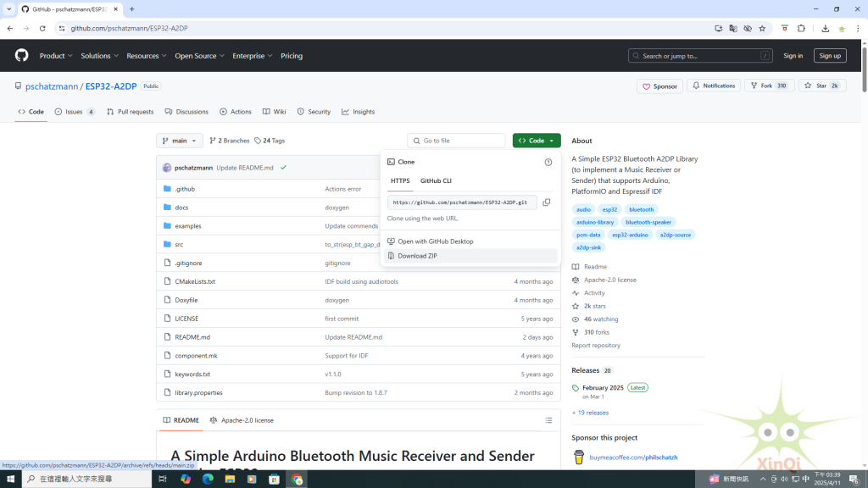The image size is (868, 488).
Task: Open the Pull requests tab
Action: pos(130,112)
